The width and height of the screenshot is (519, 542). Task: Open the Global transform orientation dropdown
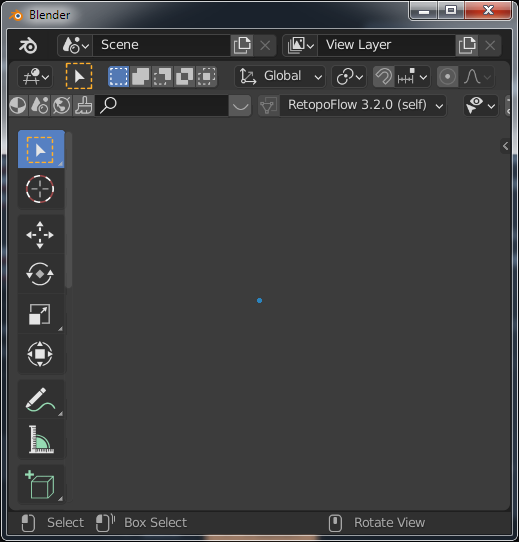coord(280,76)
